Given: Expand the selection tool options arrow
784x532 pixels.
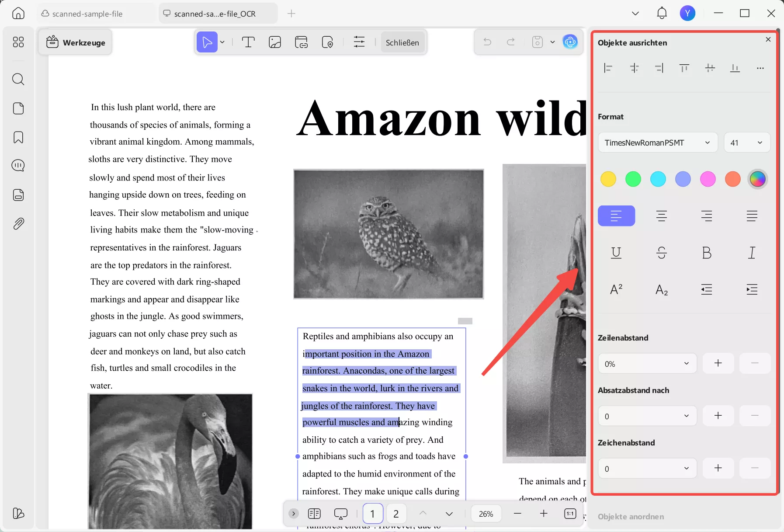Looking at the screenshot, I should point(222,42).
